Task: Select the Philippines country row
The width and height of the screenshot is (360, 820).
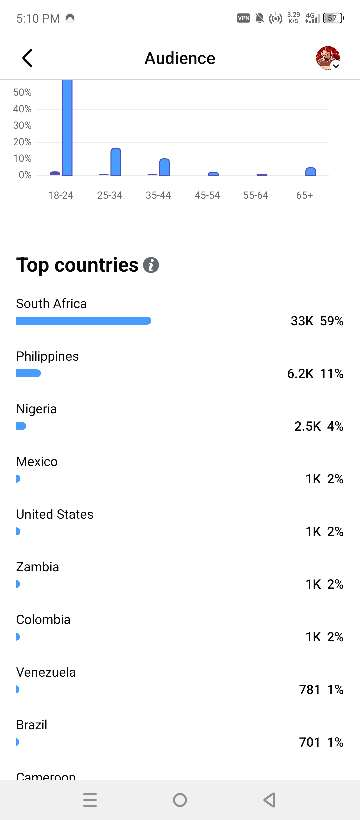Action: (180, 365)
